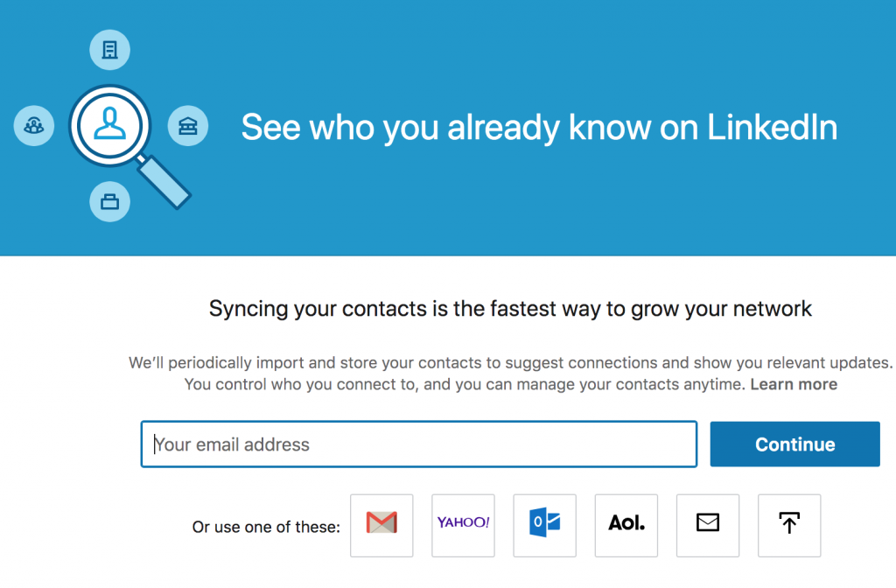Choose the Aol. mail provider
The image size is (896, 588).
click(626, 526)
